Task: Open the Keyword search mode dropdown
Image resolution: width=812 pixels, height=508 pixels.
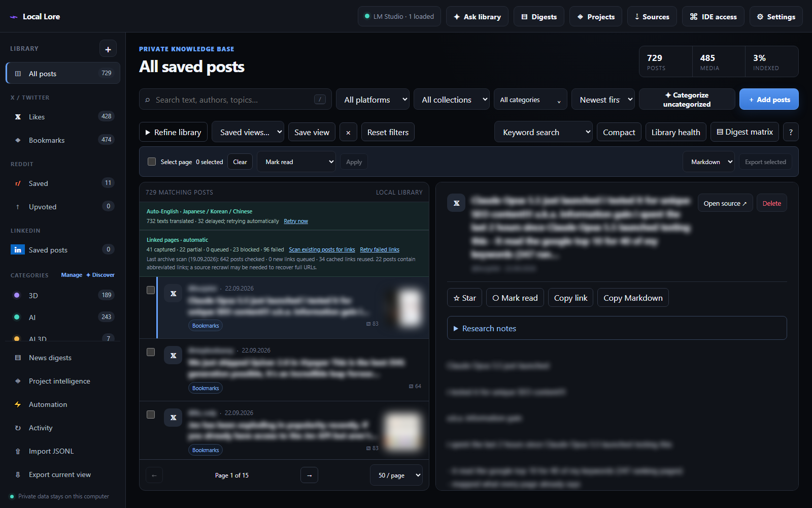Action: point(543,132)
